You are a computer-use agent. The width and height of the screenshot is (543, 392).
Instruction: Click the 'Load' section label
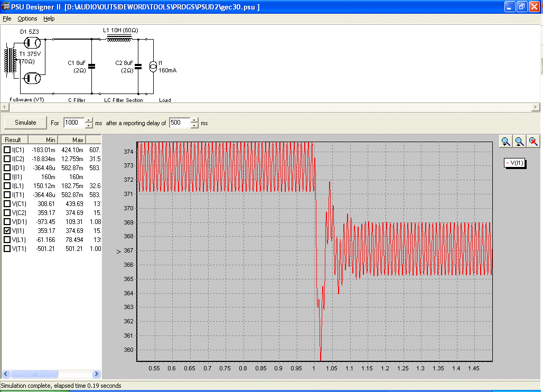click(x=165, y=100)
